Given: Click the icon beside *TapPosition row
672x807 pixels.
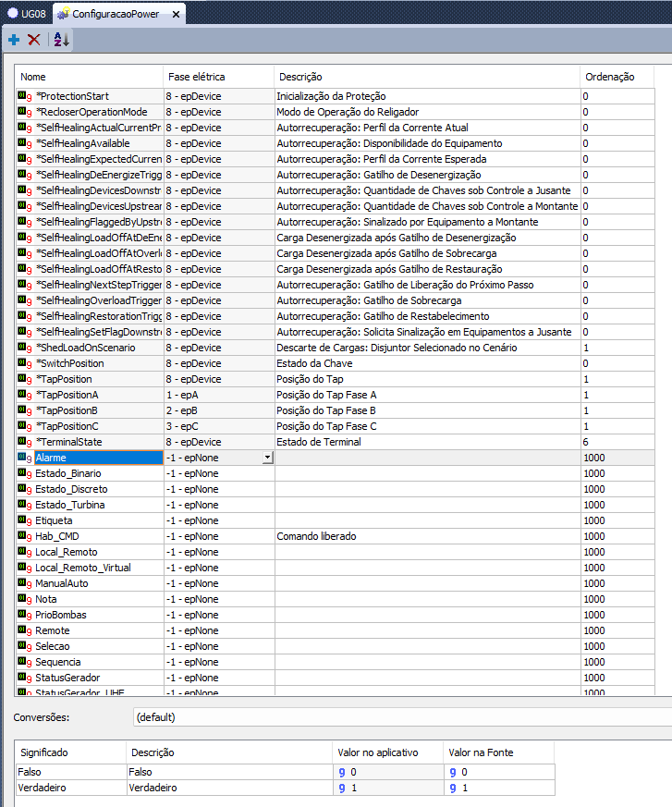Looking at the screenshot, I should (x=25, y=379).
